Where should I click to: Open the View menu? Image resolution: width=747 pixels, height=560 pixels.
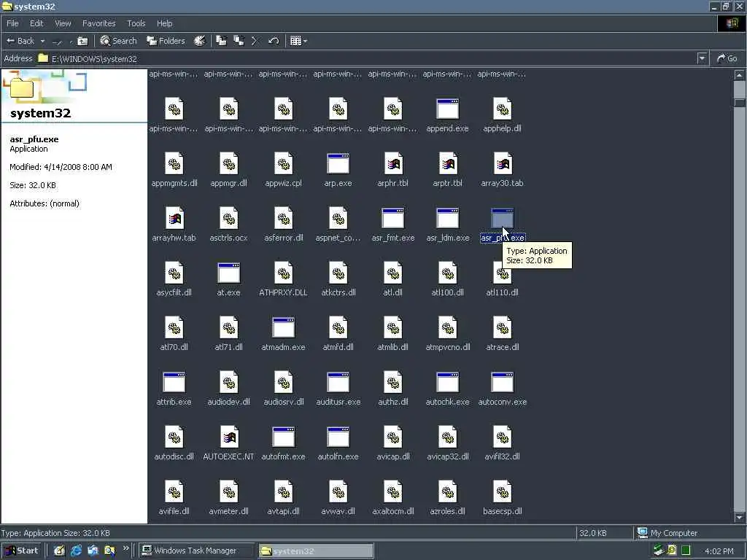click(x=63, y=23)
